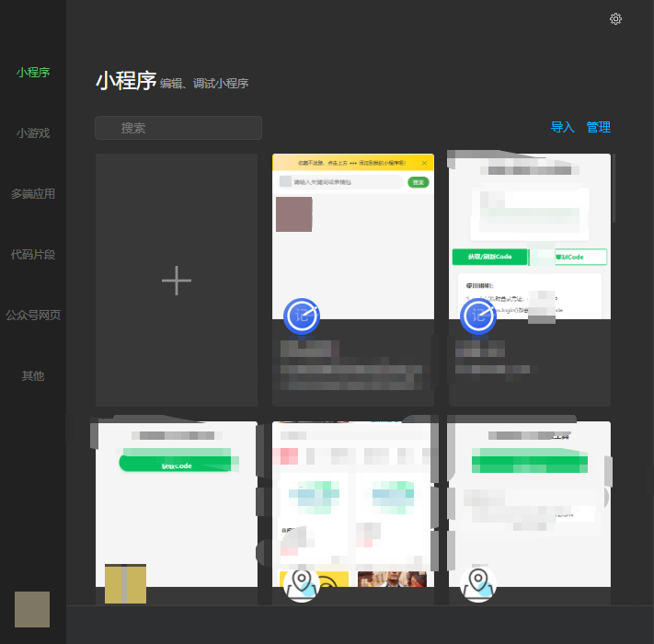Click map pin logo on bottom-middle project
This screenshot has width=654, height=644.
(x=302, y=584)
